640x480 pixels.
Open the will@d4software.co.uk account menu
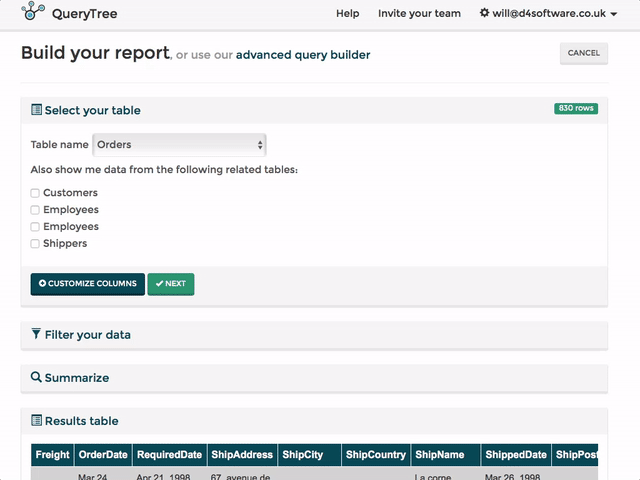coord(548,13)
